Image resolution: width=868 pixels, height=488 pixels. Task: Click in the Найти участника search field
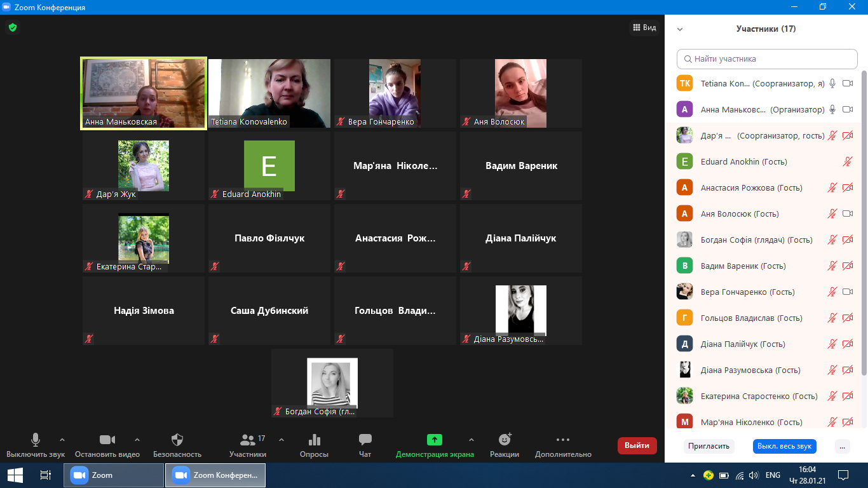pyautogui.click(x=767, y=59)
